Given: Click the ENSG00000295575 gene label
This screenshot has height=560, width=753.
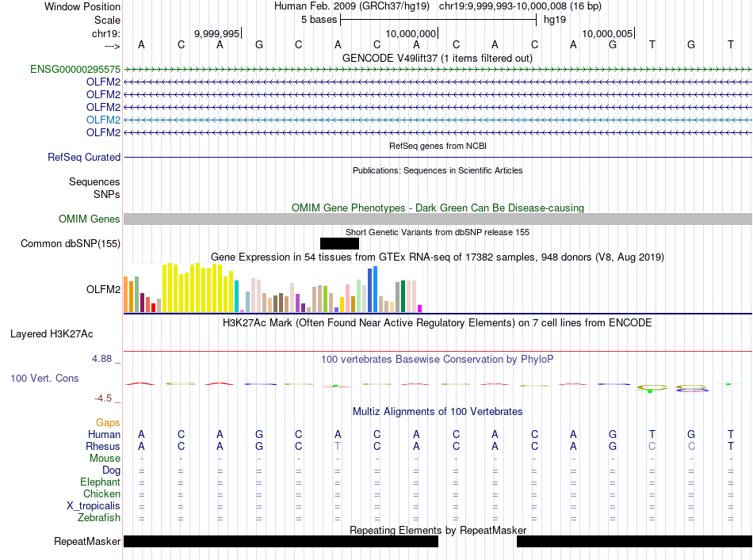Looking at the screenshot, I should point(75,69).
